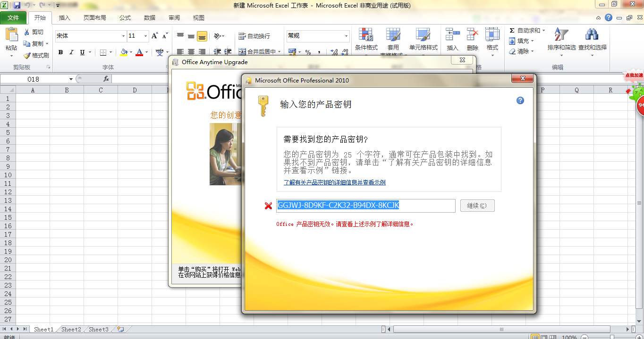This screenshot has height=339, width=644.
Task: Click the fill color paint bucket swatch
Action: (x=124, y=52)
